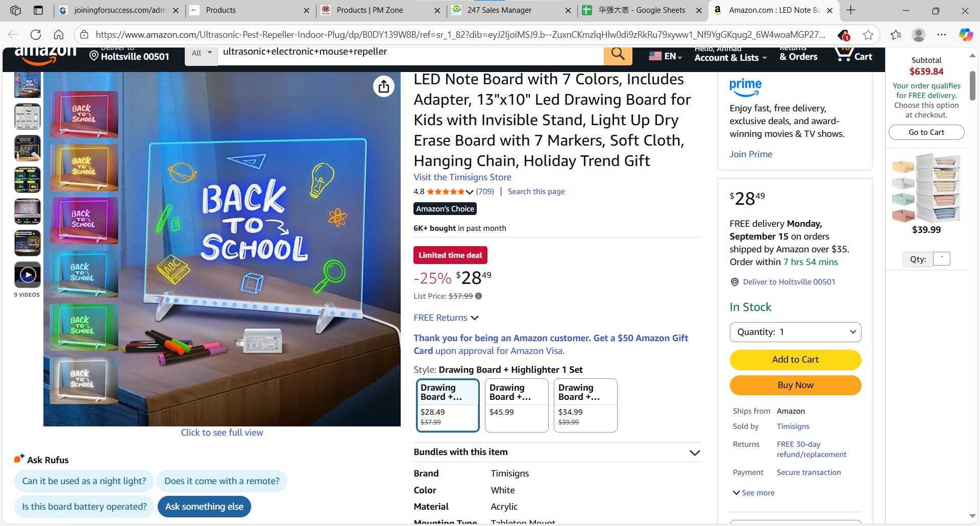
Task: Click the Add to Cart button
Action: coord(795,360)
